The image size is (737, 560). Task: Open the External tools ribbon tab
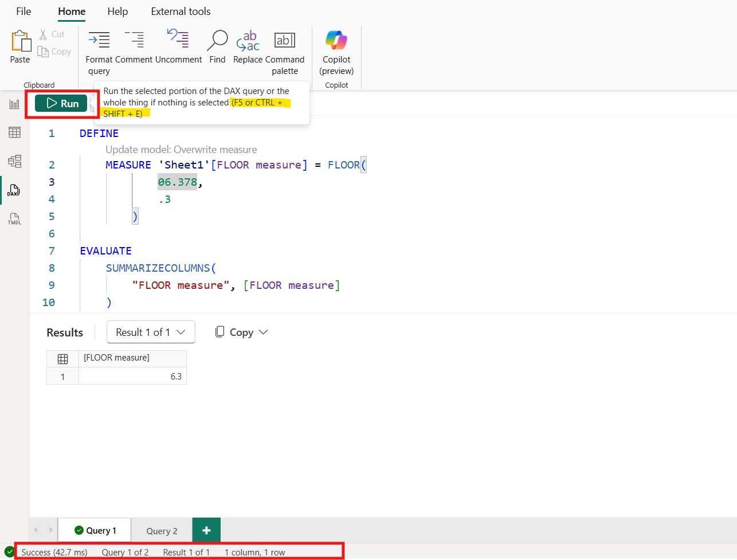click(x=181, y=11)
